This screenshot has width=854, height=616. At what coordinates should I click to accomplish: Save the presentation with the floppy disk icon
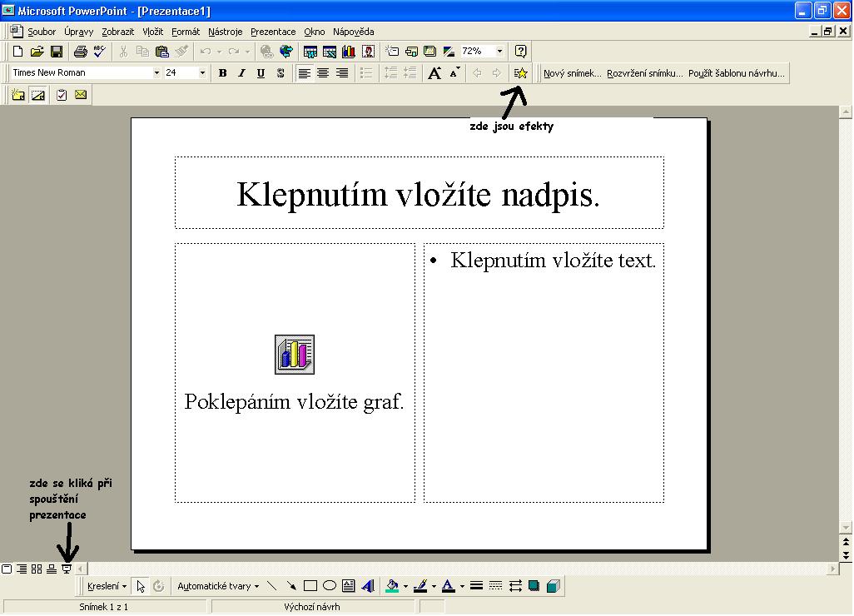coord(56,52)
